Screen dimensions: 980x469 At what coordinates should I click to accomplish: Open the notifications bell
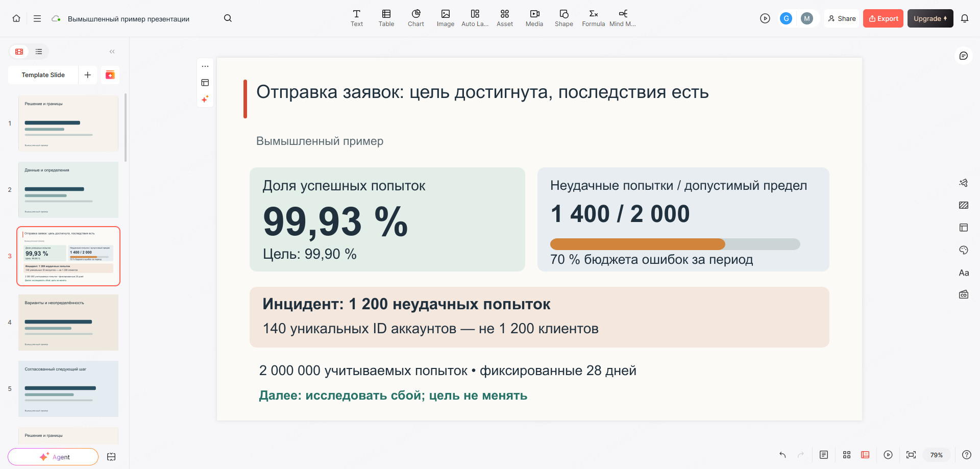coord(965,18)
